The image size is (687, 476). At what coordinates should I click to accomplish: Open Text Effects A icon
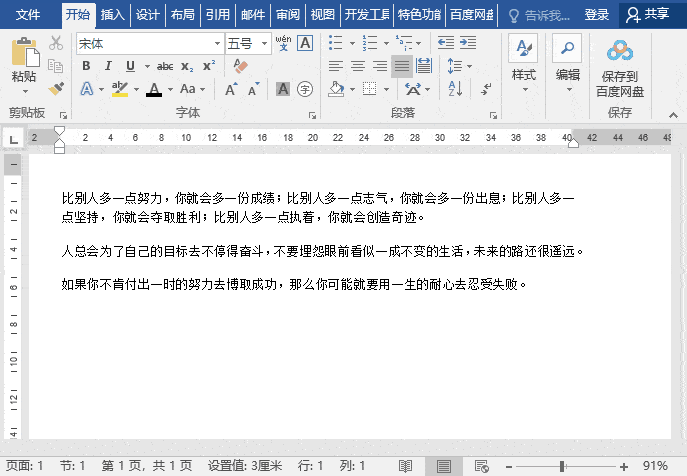[x=87, y=89]
